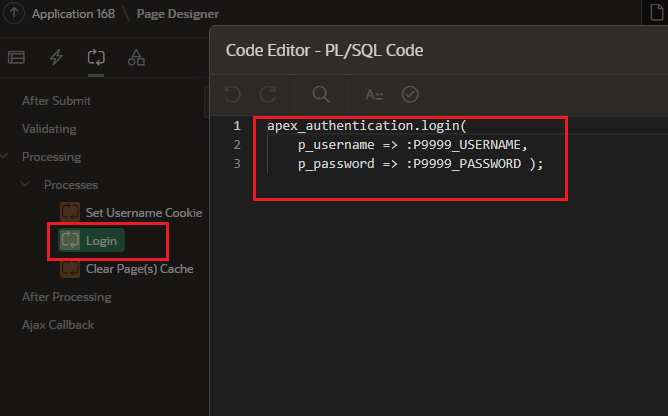The width and height of the screenshot is (668, 416).
Task: Collapse the Processes subtree chevron
Action: tap(26, 185)
